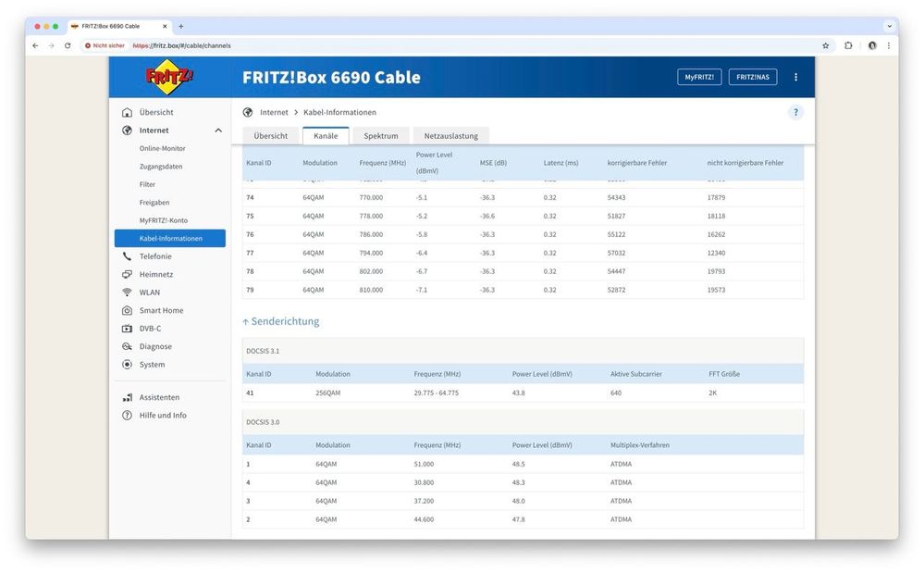Open the browser tab list dropdown

click(x=889, y=26)
